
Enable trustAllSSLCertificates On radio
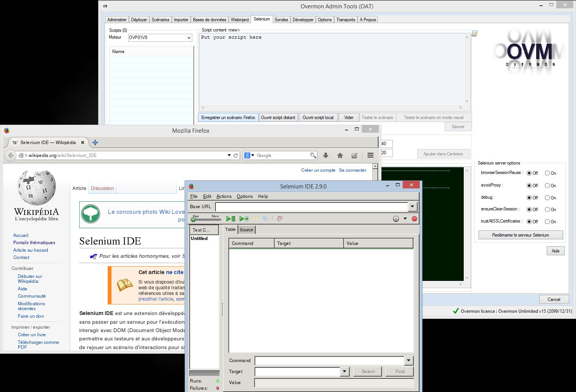point(548,222)
